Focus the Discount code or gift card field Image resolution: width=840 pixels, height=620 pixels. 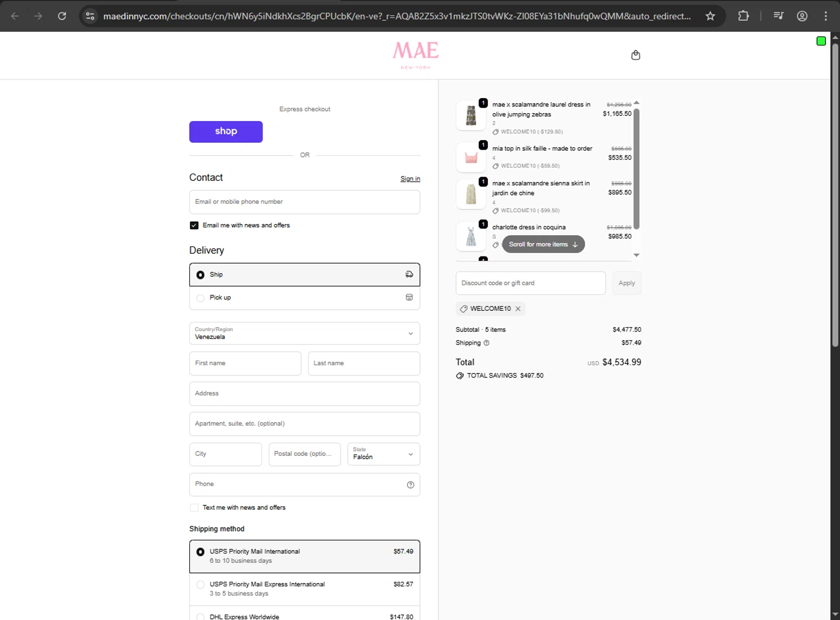pos(531,283)
